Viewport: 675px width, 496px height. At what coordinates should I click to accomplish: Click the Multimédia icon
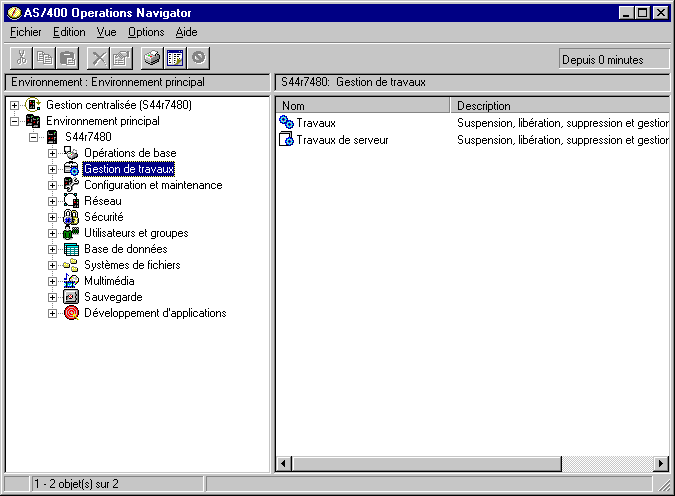(71, 281)
